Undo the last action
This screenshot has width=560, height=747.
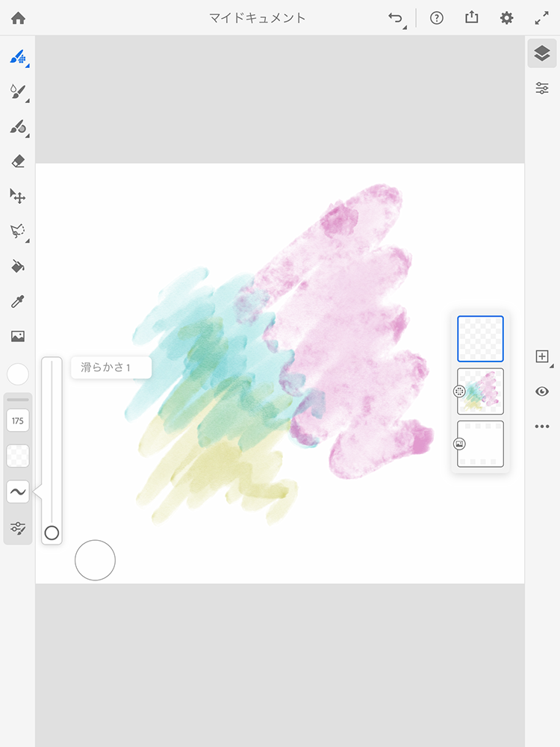coord(396,18)
